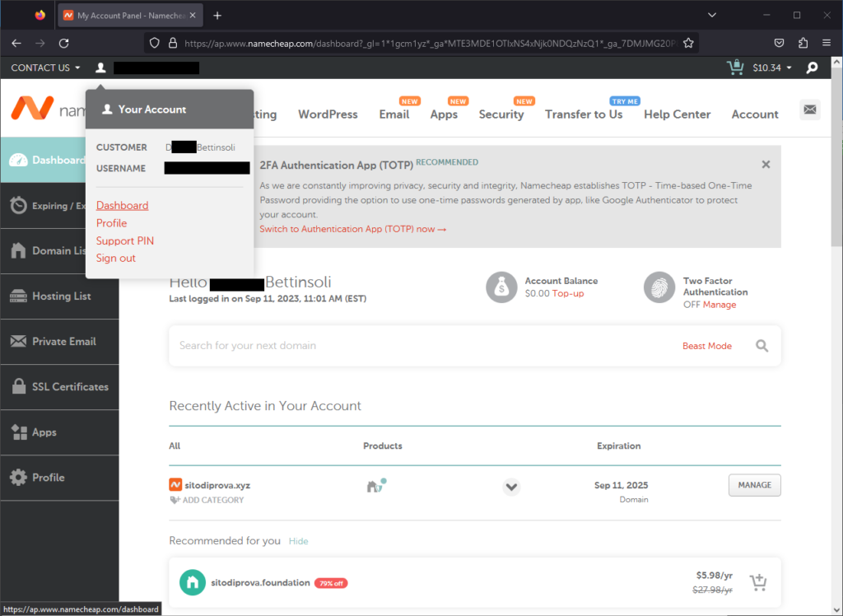Open the Email menu

pyautogui.click(x=394, y=114)
